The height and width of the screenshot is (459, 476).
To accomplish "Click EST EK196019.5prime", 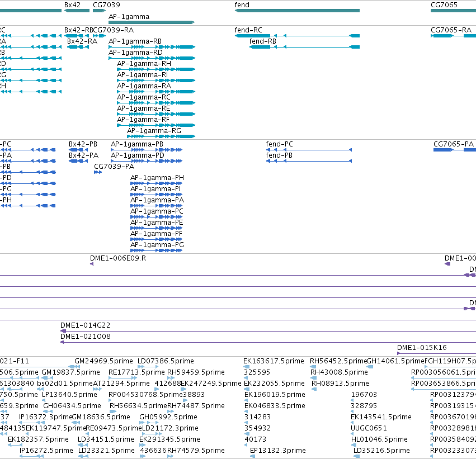I will click(275, 395).
